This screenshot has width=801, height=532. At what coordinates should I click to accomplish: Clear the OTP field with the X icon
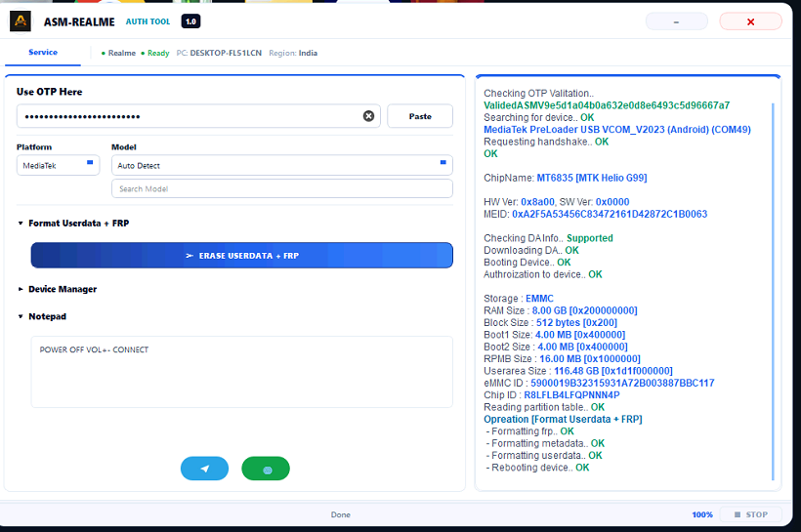point(368,116)
